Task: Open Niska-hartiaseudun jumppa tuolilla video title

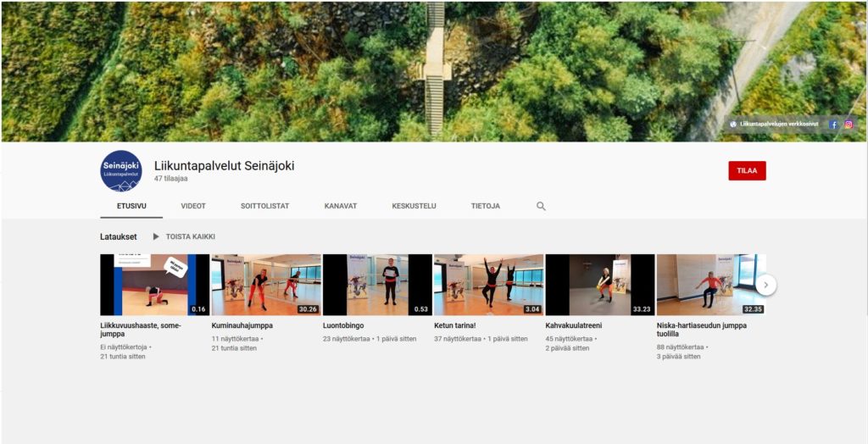Action: [701, 325]
